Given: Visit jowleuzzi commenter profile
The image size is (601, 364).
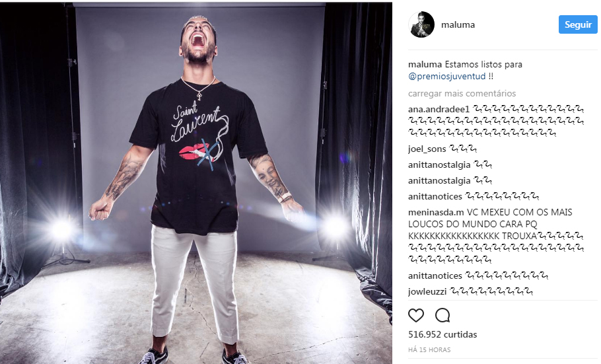Looking at the screenshot, I should (x=427, y=291).
